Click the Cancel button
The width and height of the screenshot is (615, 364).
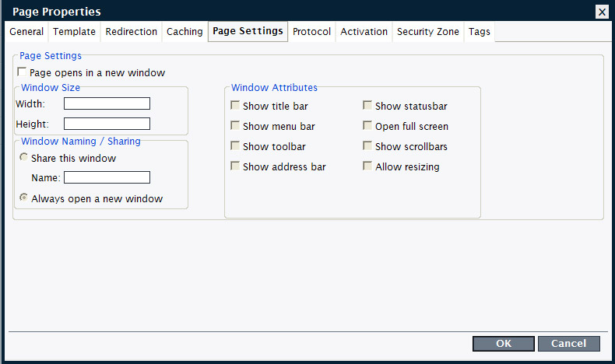(x=568, y=344)
